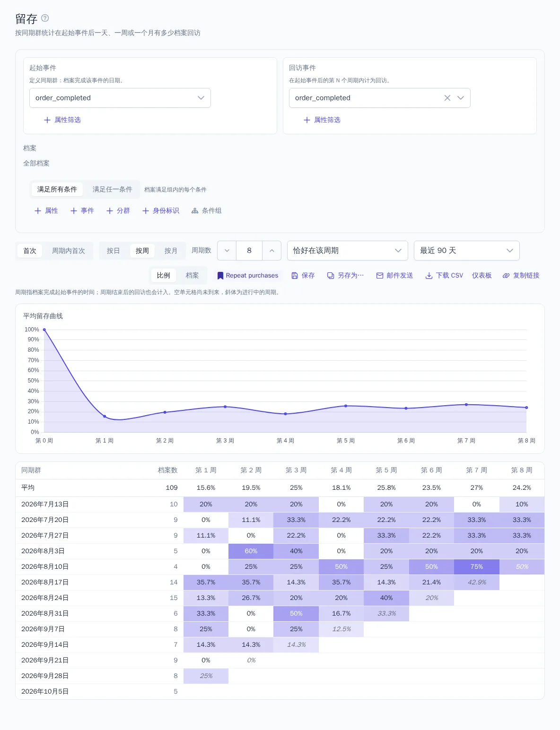Click the 第 8 周 column header
This screenshot has width=560, height=730.
click(x=522, y=470)
